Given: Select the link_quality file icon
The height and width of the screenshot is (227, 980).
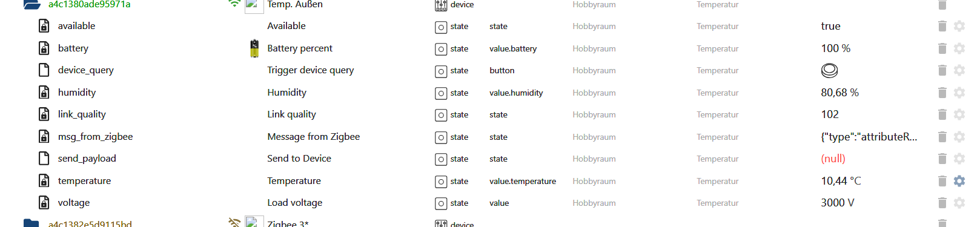Looking at the screenshot, I should click(44, 114).
